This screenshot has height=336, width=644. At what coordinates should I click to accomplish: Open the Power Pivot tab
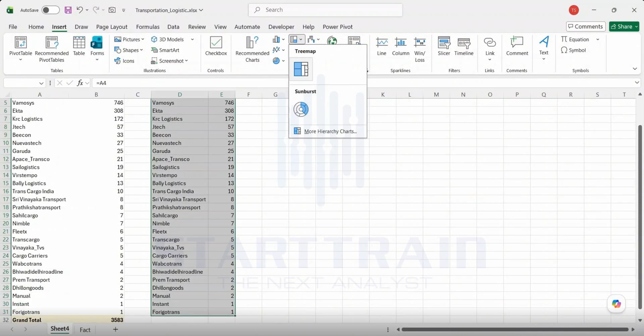[338, 27]
